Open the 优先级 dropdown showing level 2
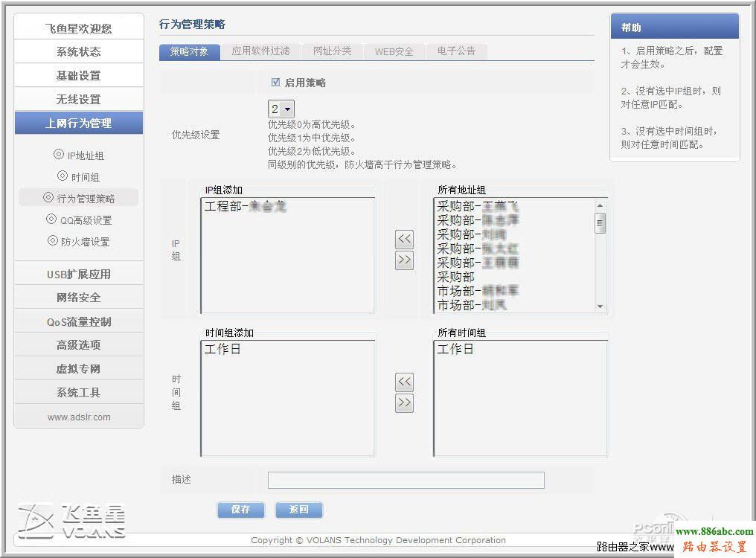This screenshot has width=756, height=558. point(281,108)
